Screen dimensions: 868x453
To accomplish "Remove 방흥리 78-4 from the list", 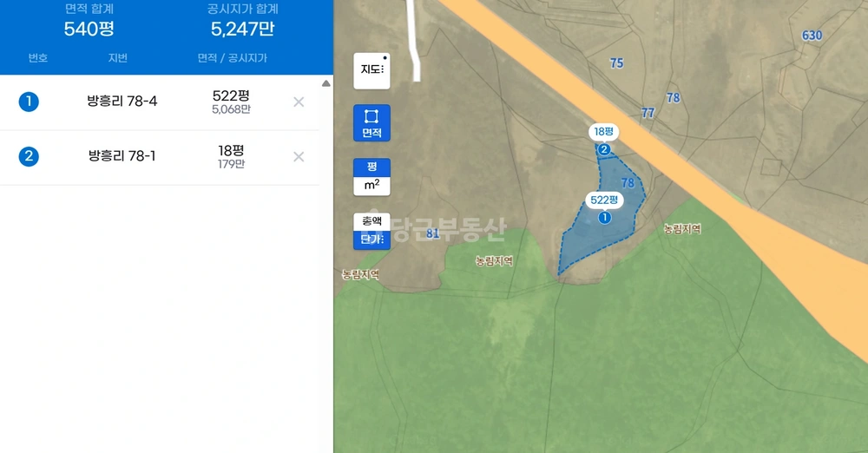I will point(299,102).
